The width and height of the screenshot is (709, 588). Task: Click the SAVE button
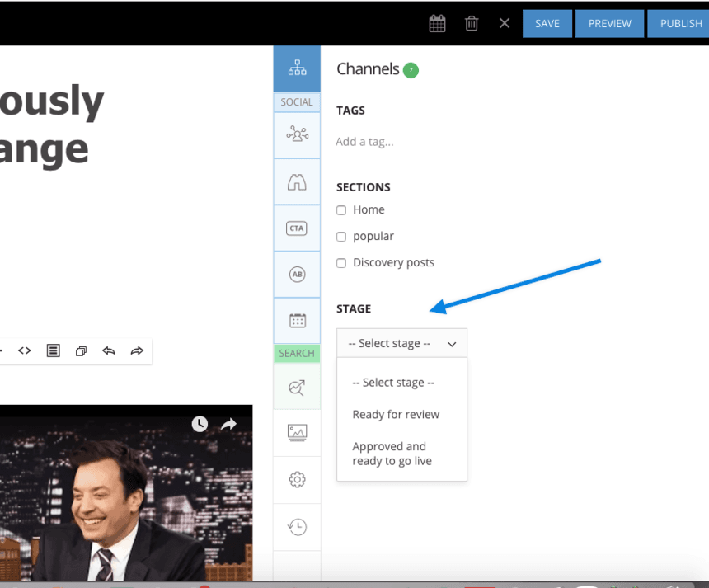(x=547, y=23)
